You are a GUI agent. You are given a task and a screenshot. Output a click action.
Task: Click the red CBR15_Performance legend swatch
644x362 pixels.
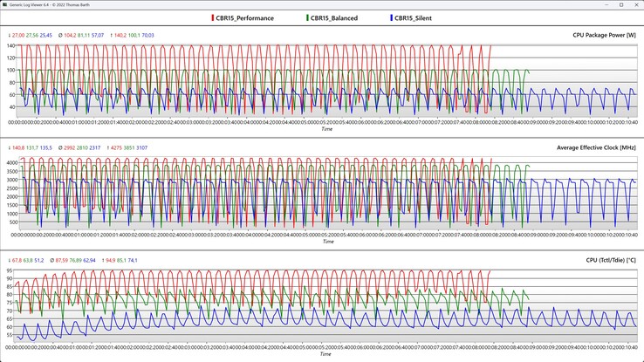coord(212,17)
